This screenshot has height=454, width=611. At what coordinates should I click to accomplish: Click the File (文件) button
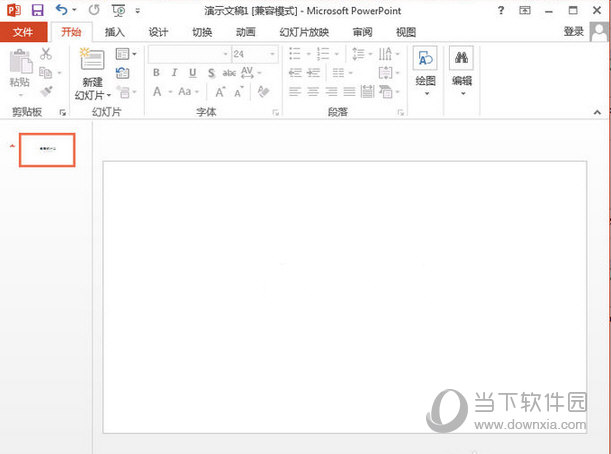[x=23, y=32]
